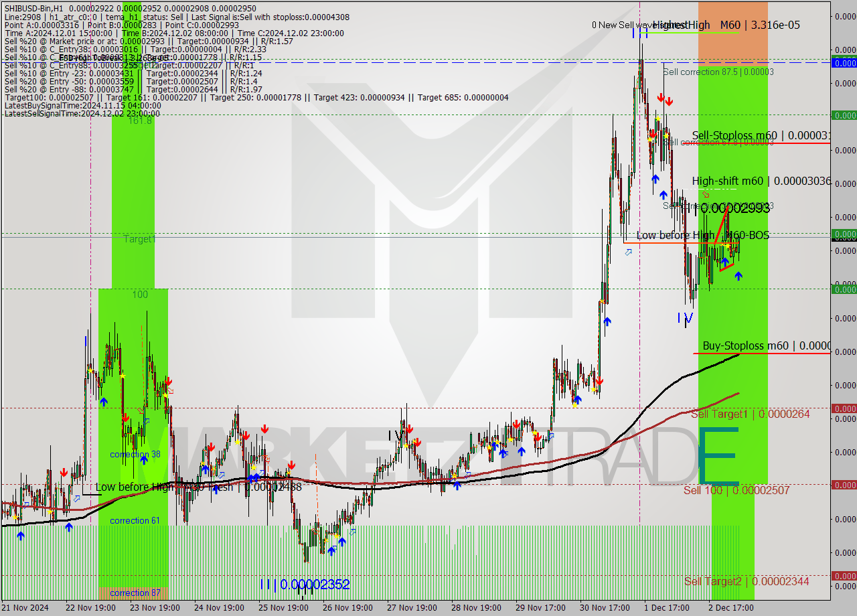Click the Sell 100 | 0.00002507 label

click(x=736, y=490)
